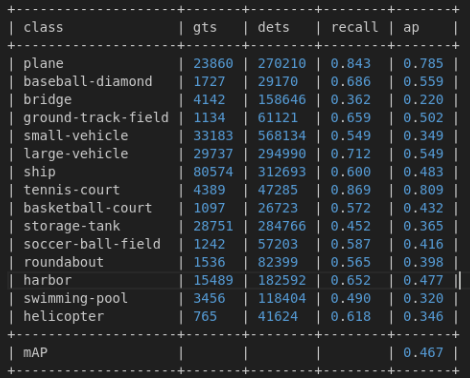
Task: Click small-vehicle ap value 0.349
Action: click(423, 136)
